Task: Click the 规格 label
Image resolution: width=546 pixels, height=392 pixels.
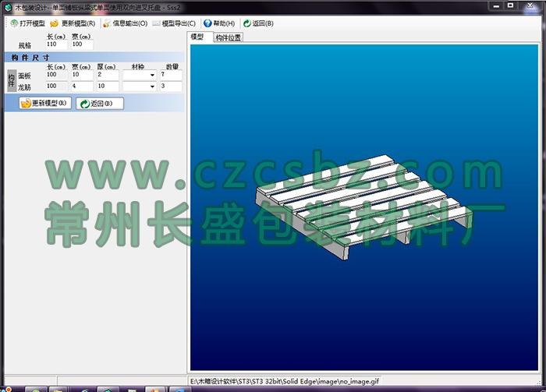Action: tap(25, 45)
